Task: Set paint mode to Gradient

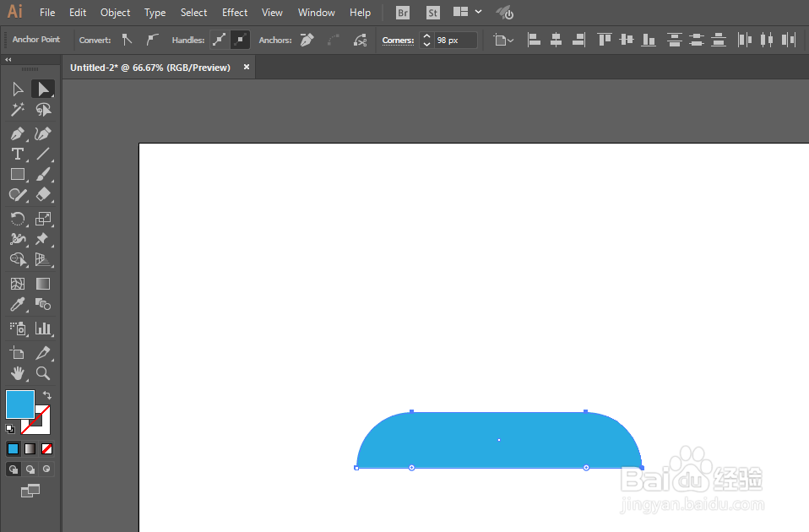Action: point(30,449)
